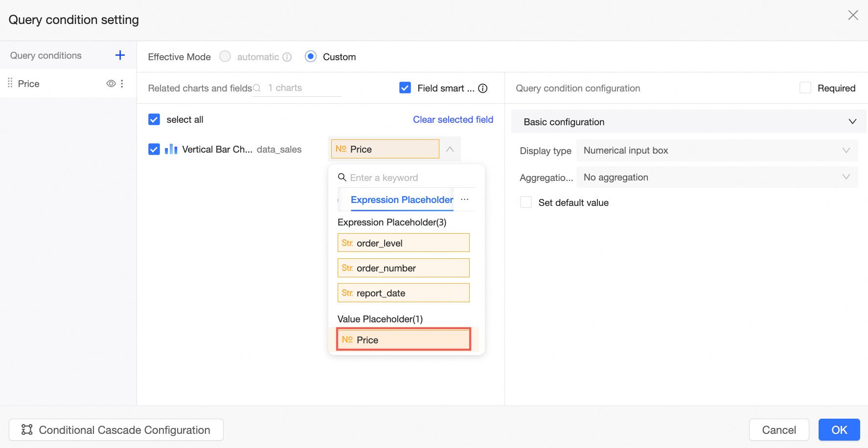This screenshot has height=448, width=868.
Task: Open the tab overflow ellipsis menu
Action: pyautogui.click(x=465, y=200)
